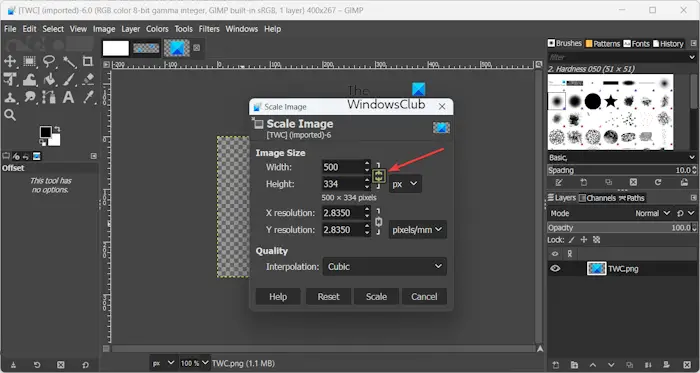Select the Move tool in toolbox

(10, 61)
